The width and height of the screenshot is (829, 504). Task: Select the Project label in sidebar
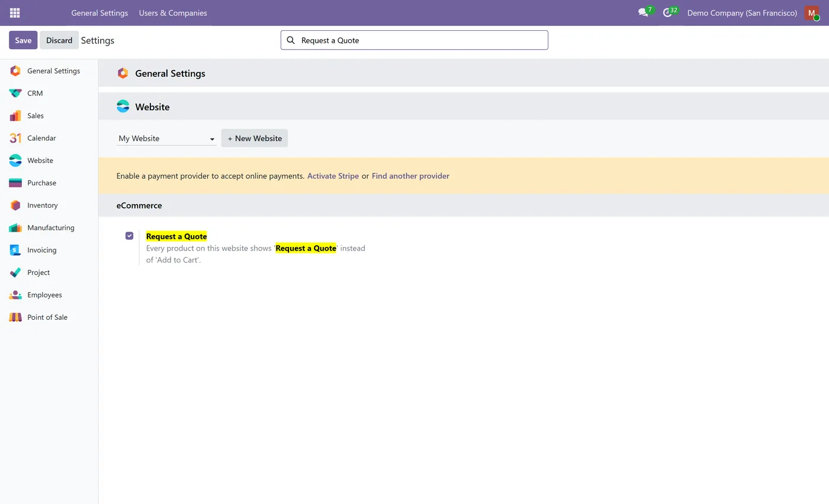(38, 272)
